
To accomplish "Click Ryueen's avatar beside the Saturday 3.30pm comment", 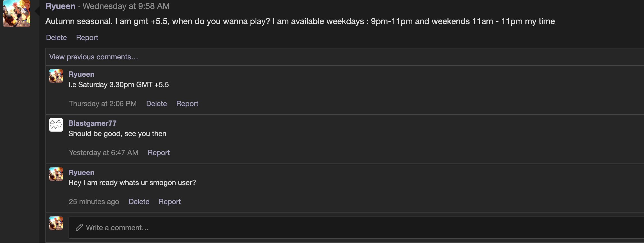I will point(56,76).
